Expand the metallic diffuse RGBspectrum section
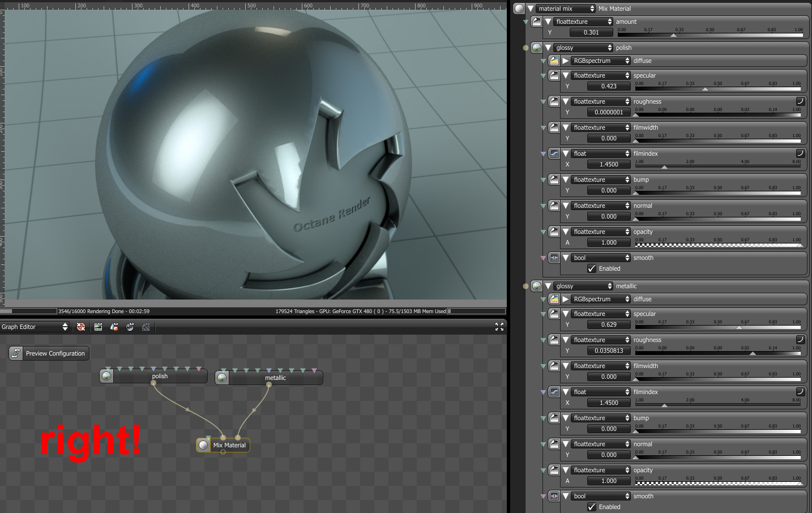This screenshot has height=513, width=812. click(x=565, y=299)
